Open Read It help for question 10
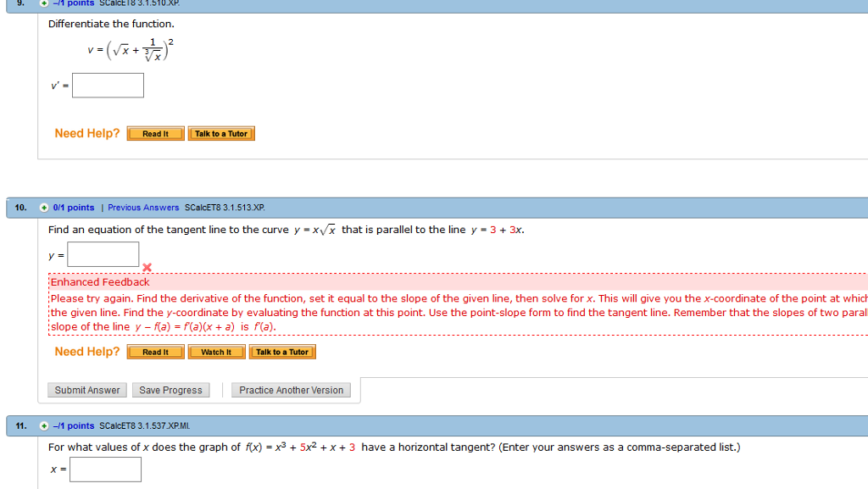The height and width of the screenshot is (489, 868). pos(155,351)
